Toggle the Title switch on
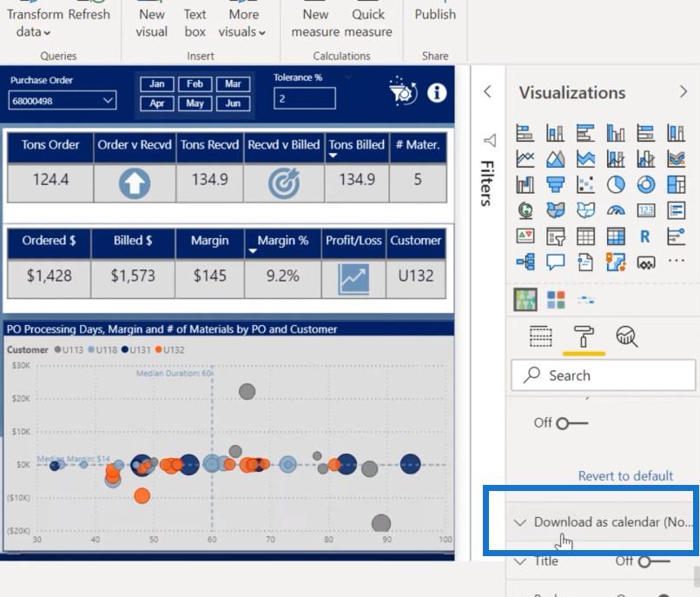Viewport: 700px width, 597px height. tap(654, 561)
